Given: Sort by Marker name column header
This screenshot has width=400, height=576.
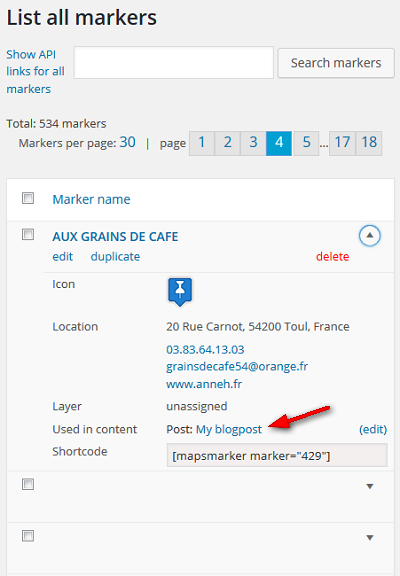Looking at the screenshot, I should pos(91,199).
